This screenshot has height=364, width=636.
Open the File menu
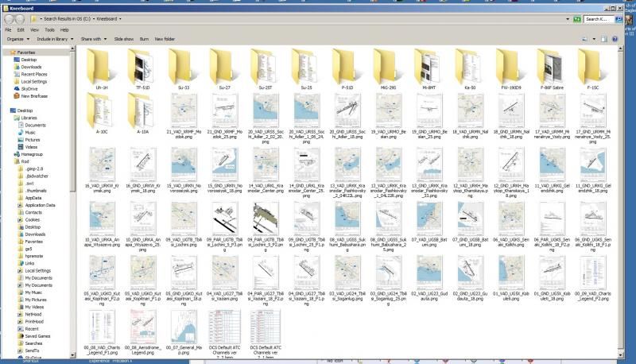pos(8,30)
